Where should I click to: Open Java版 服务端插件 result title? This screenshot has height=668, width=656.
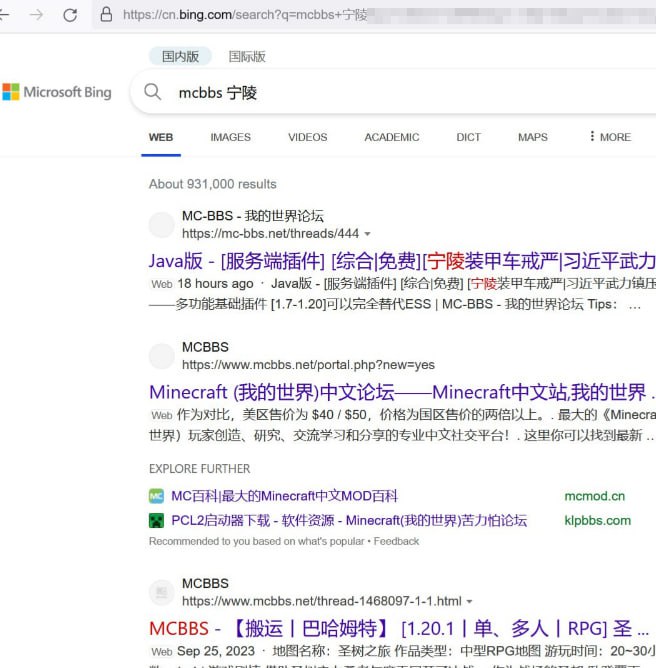pos(402,261)
